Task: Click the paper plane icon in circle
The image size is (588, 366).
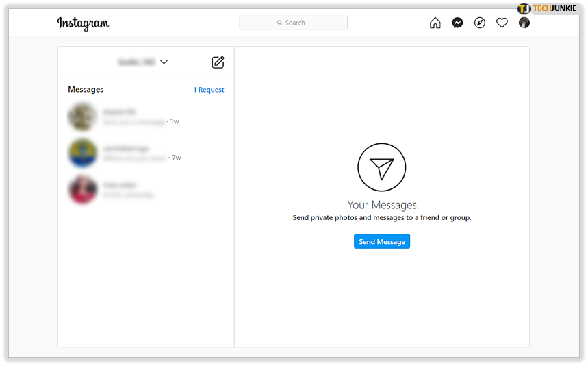Action: [381, 167]
